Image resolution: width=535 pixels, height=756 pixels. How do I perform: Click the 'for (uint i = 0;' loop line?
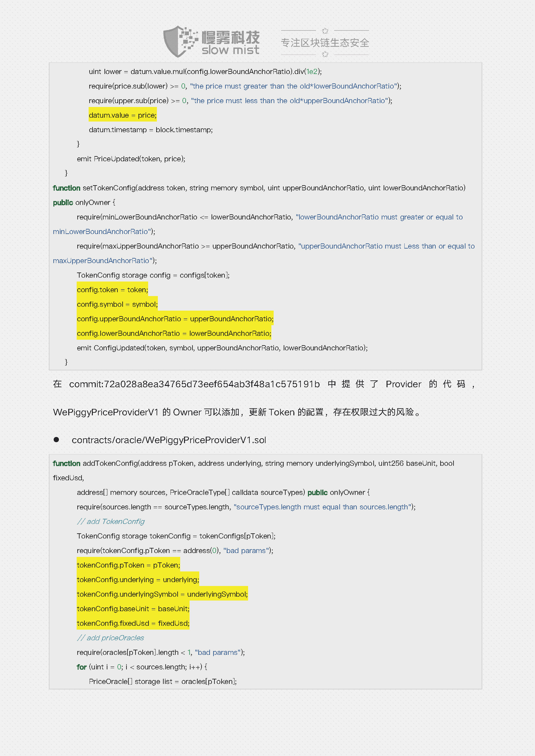[142, 667]
